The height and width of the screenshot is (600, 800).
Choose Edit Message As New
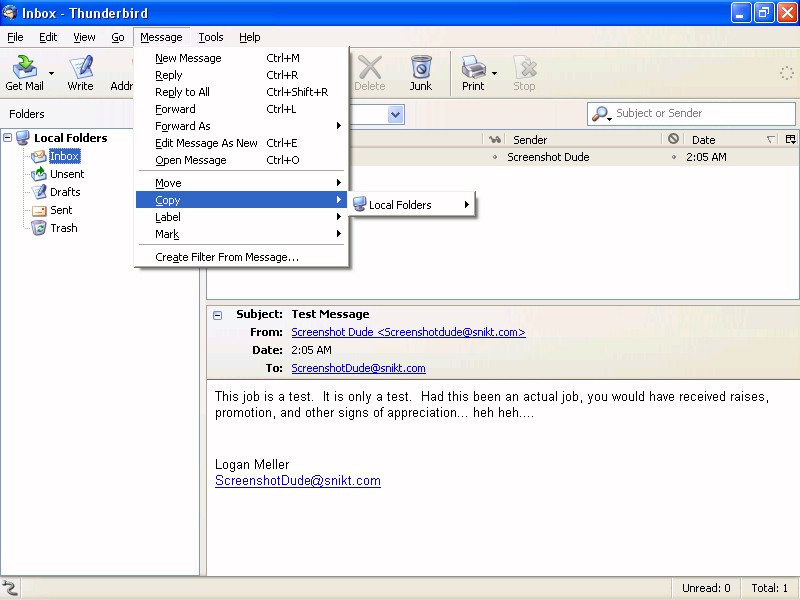[x=242, y=143]
